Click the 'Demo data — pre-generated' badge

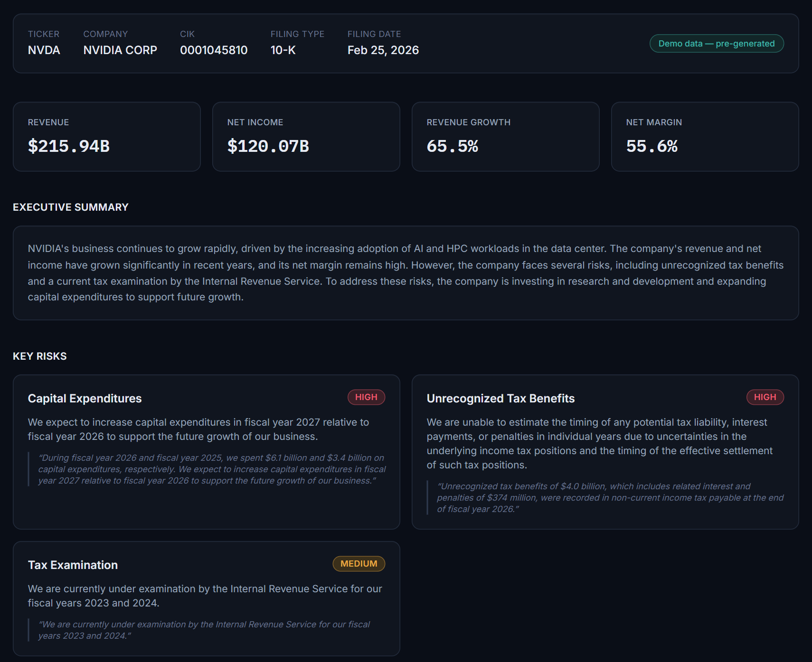tap(717, 44)
